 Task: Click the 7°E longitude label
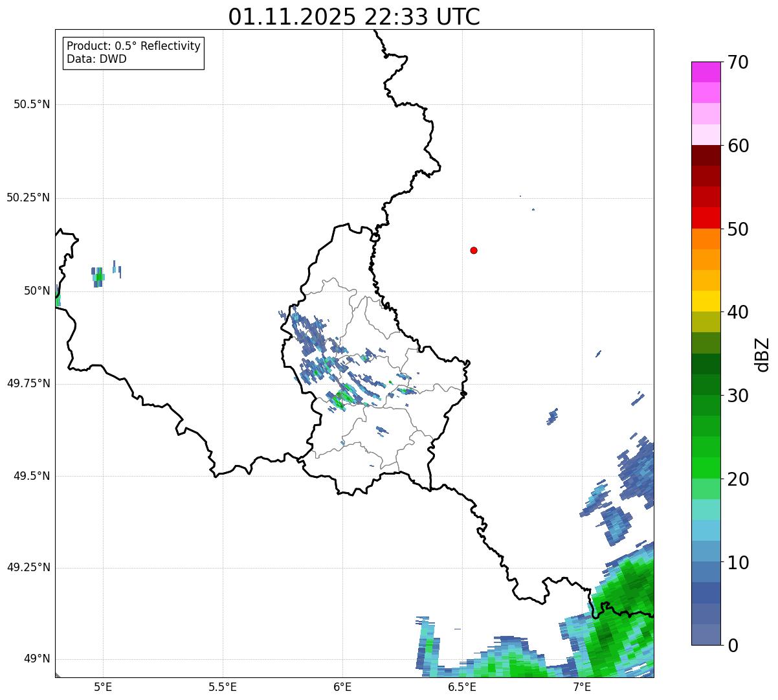[582, 687]
